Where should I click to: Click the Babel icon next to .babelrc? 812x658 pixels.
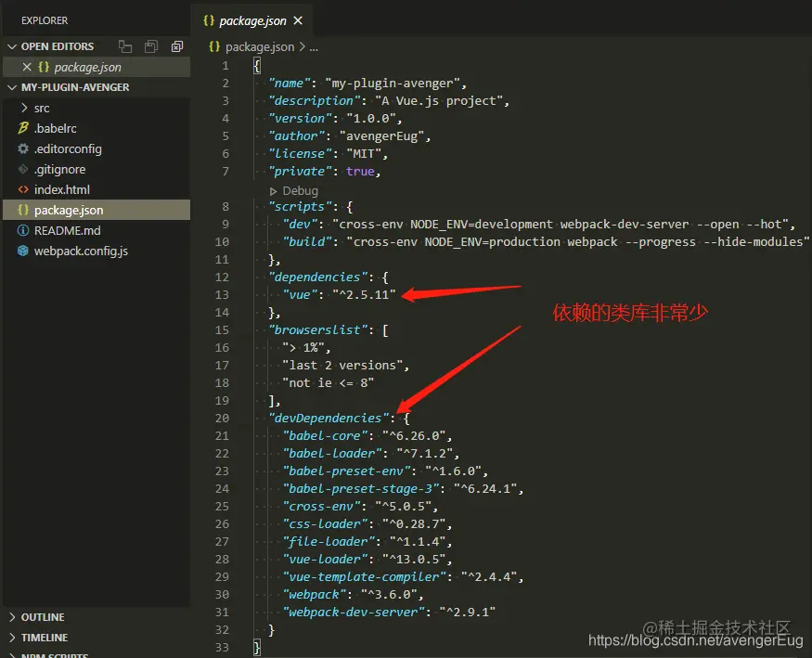point(23,128)
